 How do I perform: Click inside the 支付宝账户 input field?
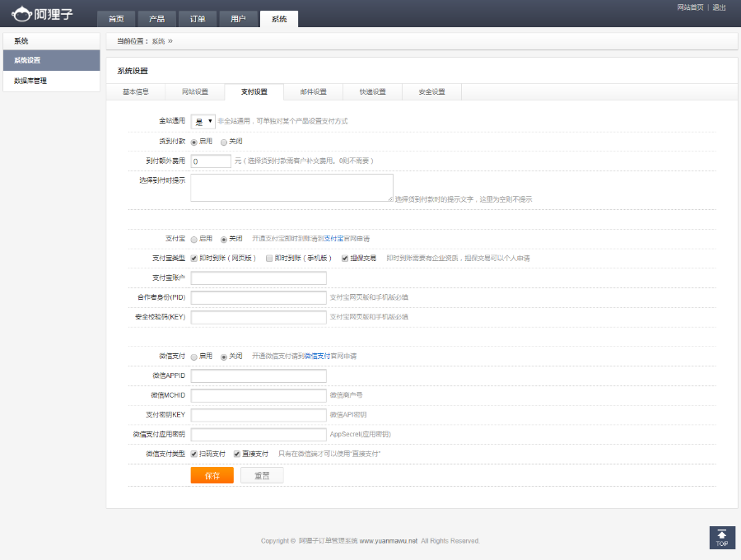click(x=258, y=278)
